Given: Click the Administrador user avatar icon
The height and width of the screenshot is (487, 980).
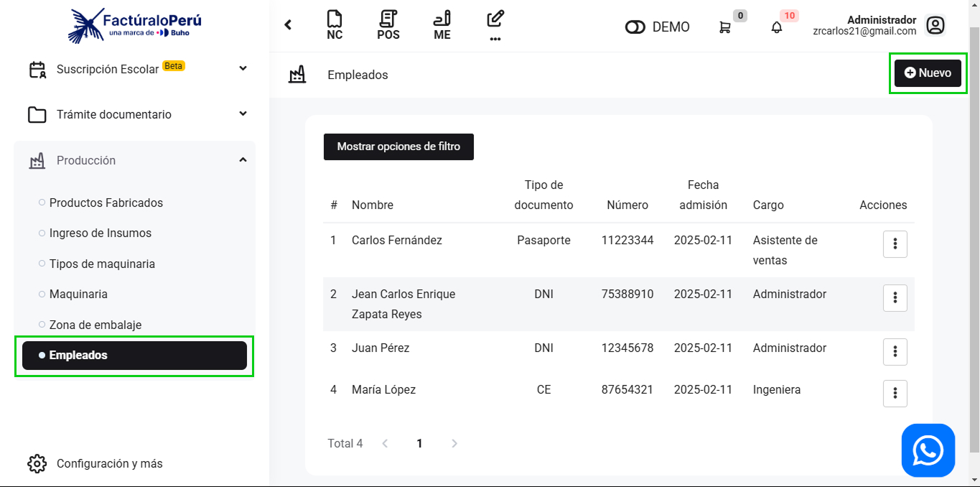Looking at the screenshot, I should click(935, 26).
